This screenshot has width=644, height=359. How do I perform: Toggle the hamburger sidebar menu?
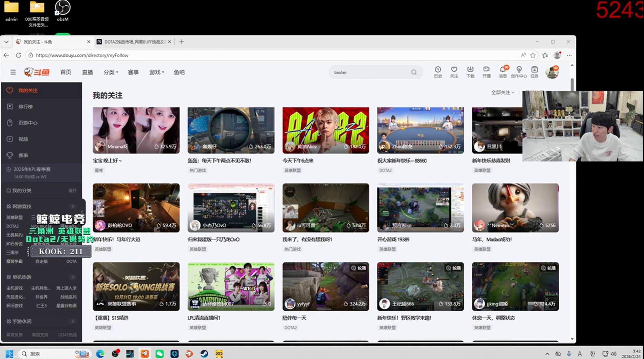click(13, 72)
